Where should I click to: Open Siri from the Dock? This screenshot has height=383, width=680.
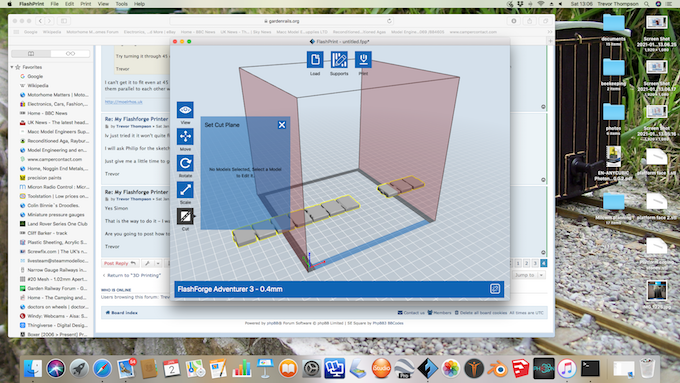(56, 368)
